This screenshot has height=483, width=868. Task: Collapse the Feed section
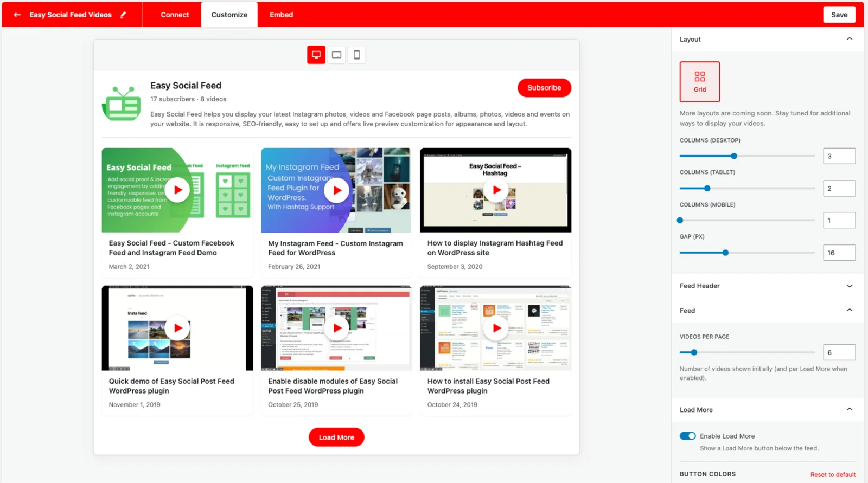(850, 310)
